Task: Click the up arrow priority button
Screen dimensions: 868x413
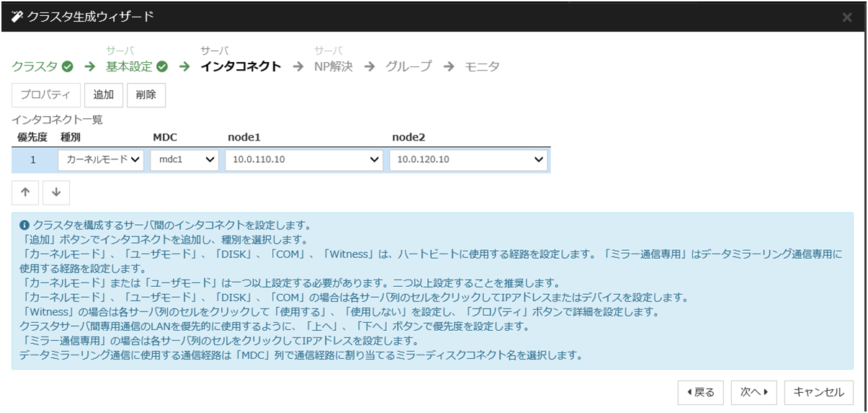Action: pos(25,193)
